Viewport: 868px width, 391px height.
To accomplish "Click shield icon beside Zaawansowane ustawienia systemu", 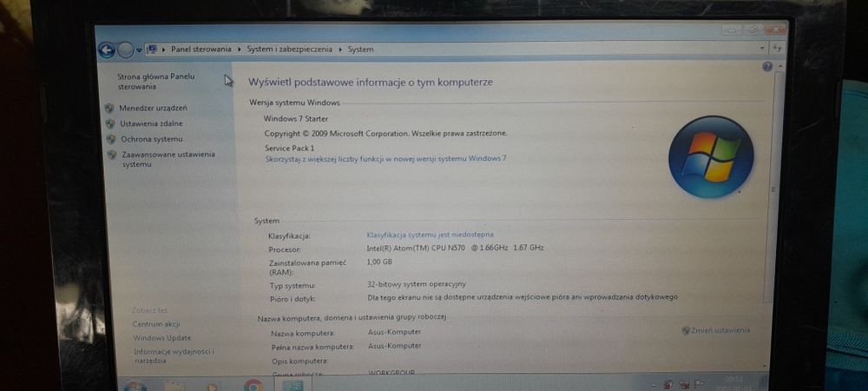I will (112, 155).
